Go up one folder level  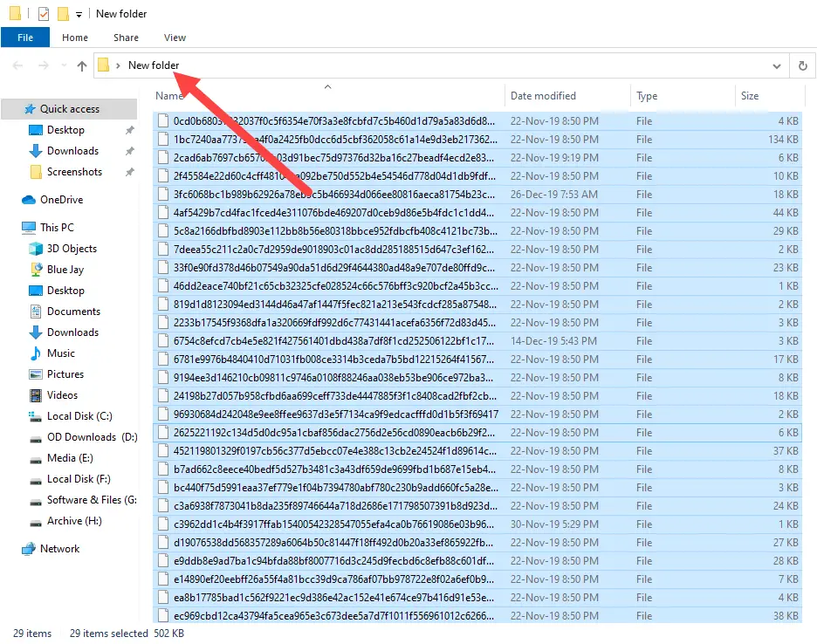coord(82,65)
